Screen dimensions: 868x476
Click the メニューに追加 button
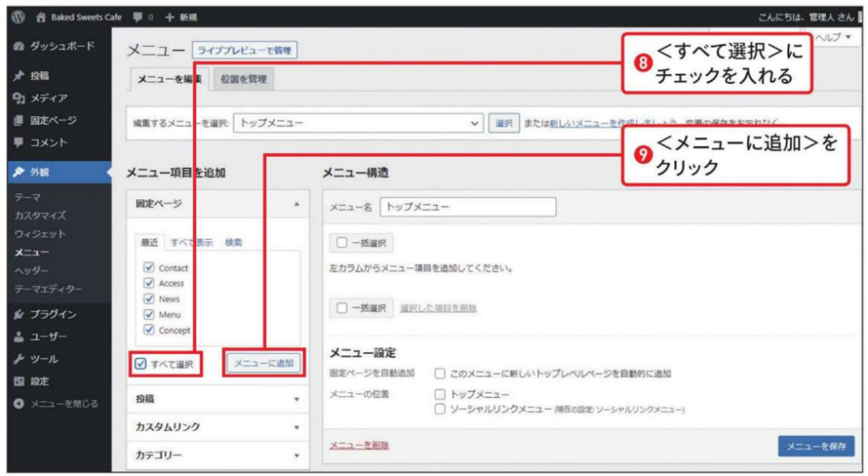coord(264,363)
